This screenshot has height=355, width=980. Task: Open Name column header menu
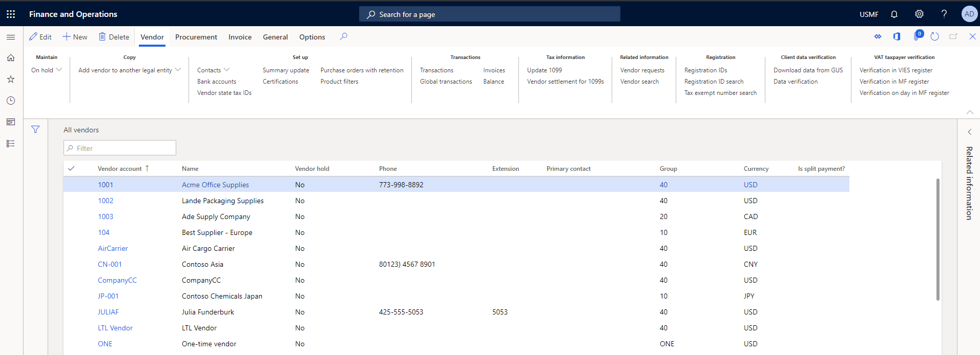pyautogui.click(x=190, y=169)
